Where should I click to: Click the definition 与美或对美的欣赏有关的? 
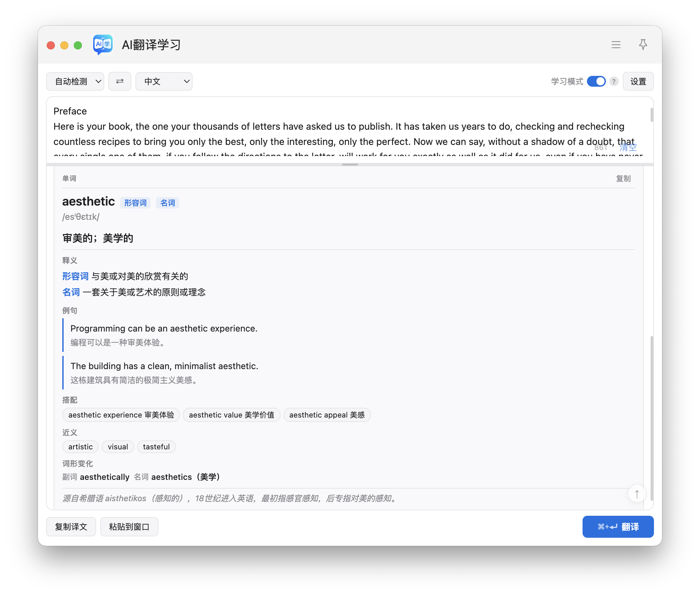coord(140,276)
